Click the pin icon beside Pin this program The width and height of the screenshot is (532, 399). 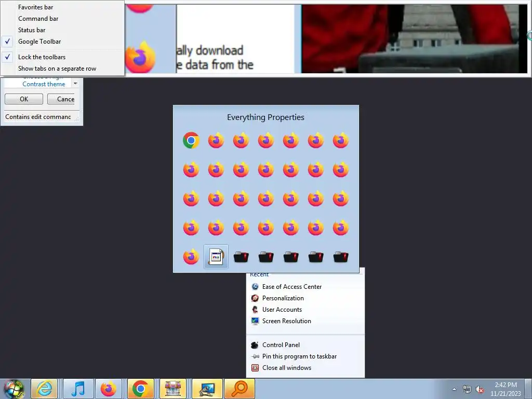(x=255, y=356)
